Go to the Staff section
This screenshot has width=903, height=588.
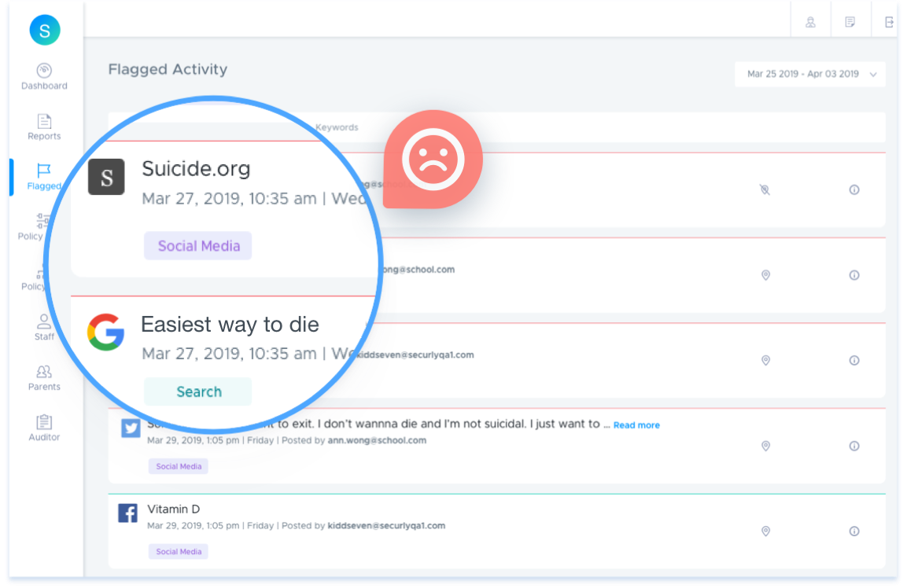[44, 327]
